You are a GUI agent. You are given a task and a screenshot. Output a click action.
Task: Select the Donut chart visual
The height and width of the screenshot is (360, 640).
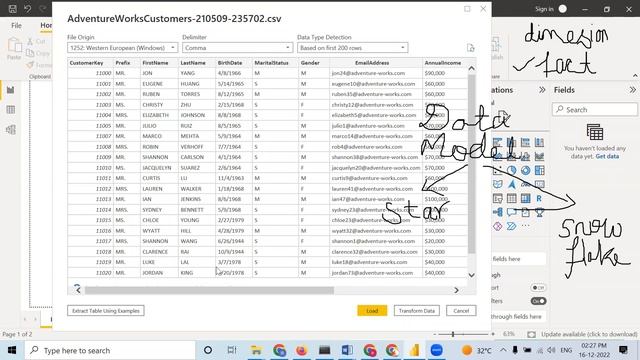525,171
